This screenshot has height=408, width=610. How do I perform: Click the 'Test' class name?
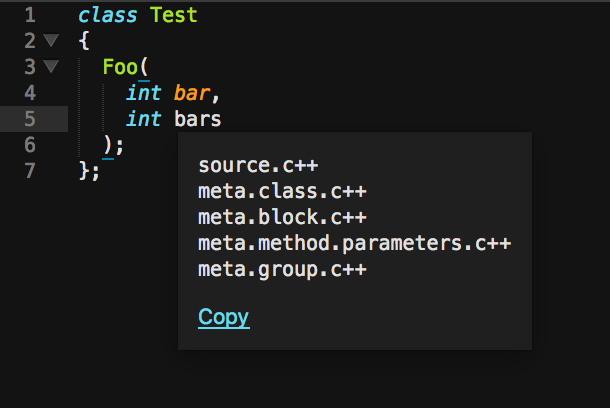pyautogui.click(x=174, y=16)
